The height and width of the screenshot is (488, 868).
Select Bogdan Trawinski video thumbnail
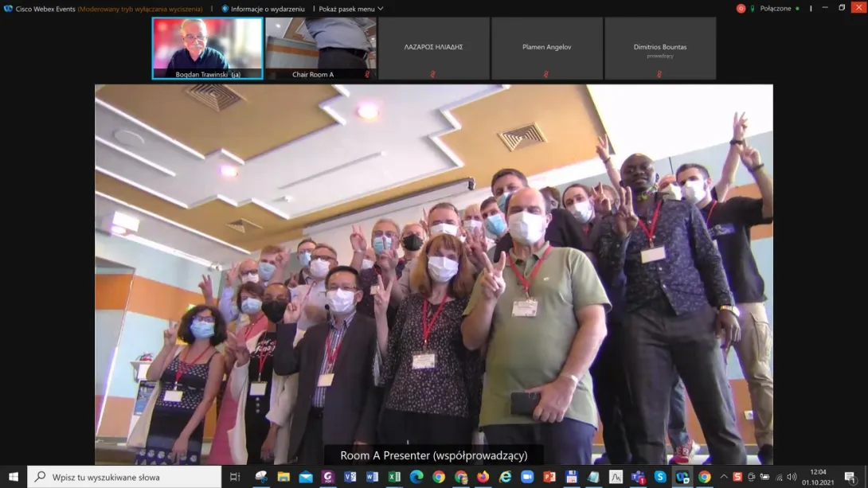click(208, 47)
